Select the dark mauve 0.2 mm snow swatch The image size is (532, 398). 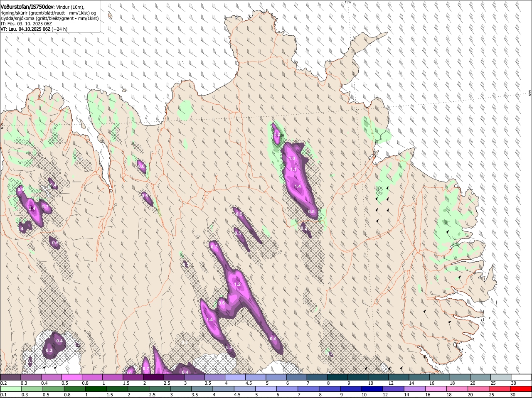(x=10, y=377)
